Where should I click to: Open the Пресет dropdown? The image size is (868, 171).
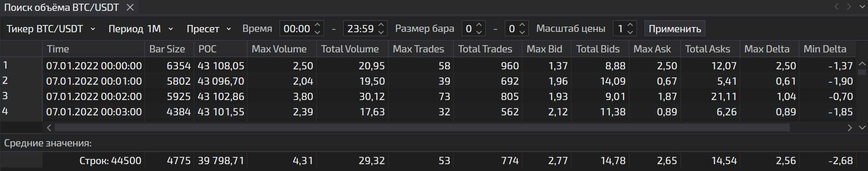click(209, 29)
